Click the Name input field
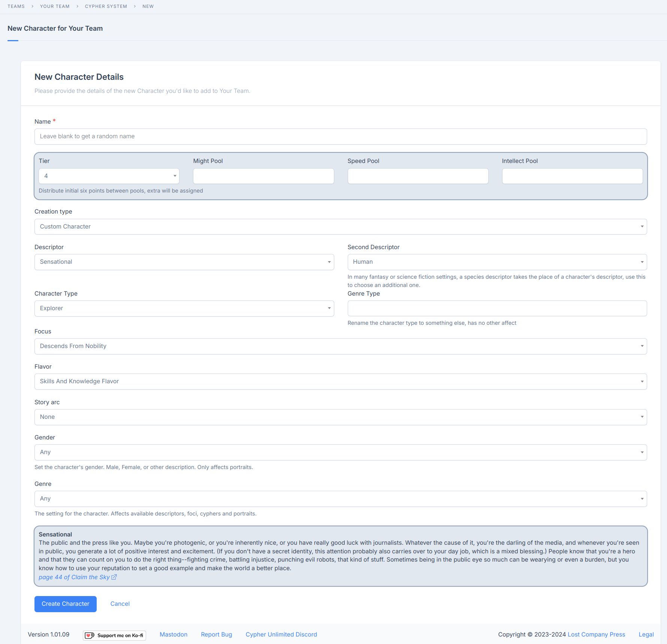 (x=340, y=136)
